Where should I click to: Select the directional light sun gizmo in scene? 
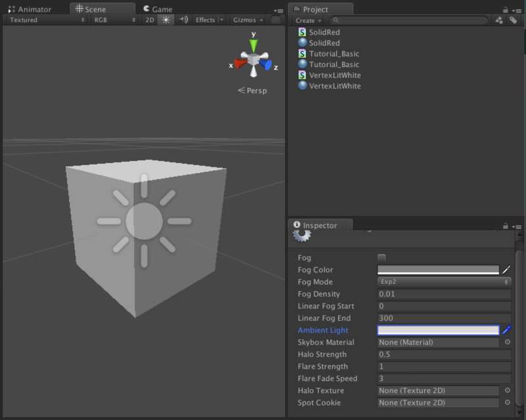144,221
